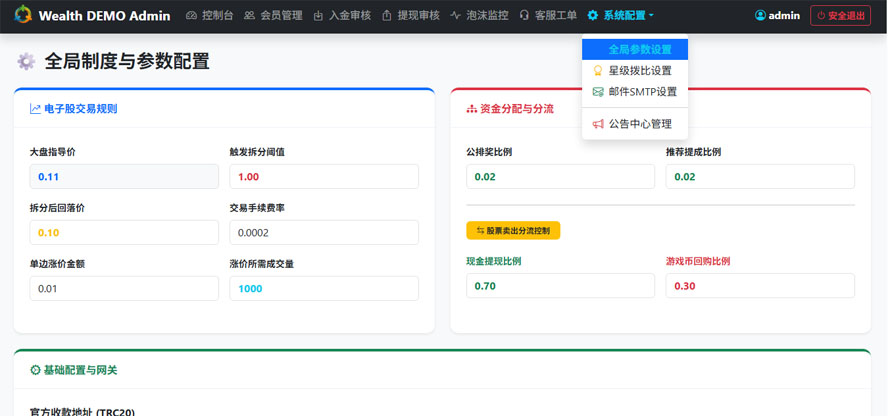Click the admin user avatar icon

pyautogui.click(x=760, y=15)
